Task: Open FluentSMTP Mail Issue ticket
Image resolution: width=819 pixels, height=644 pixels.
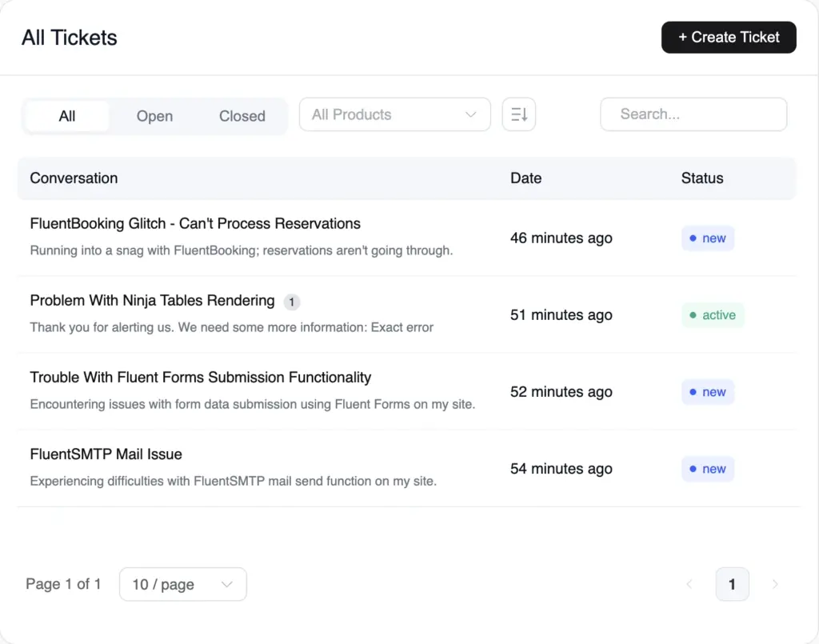Action: coord(106,454)
